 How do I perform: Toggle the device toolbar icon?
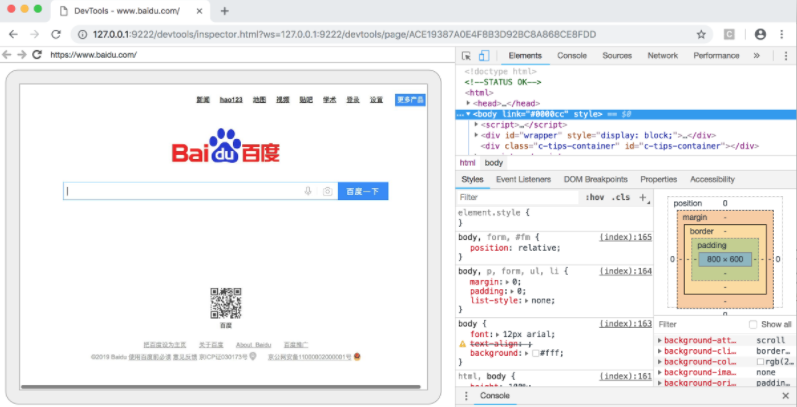click(x=484, y=56)
